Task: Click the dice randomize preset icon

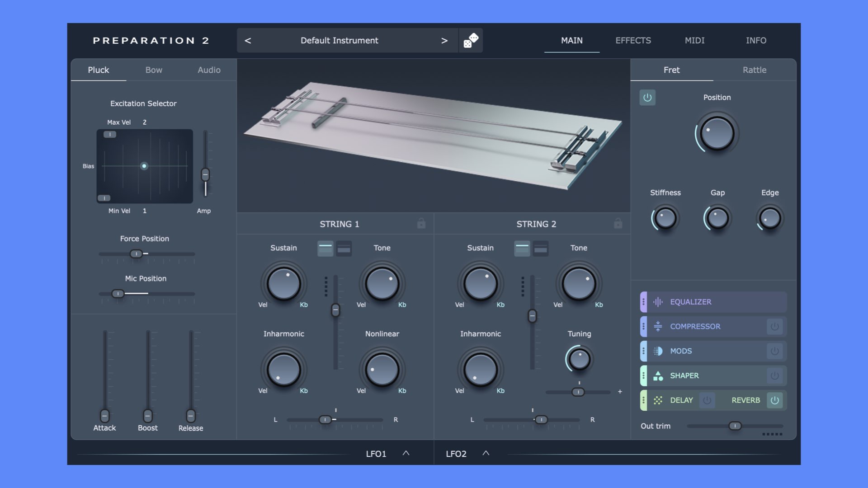Action: (x=471, y=40)
